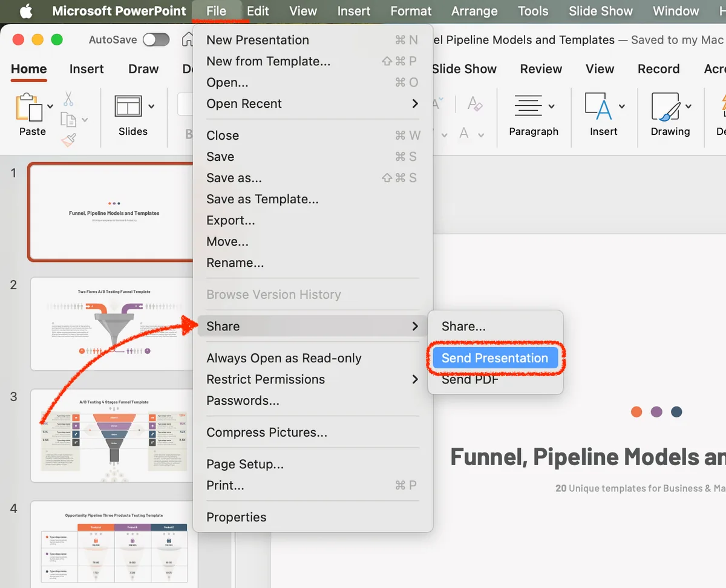Open the Share submenu entry

(x=313, y=326)
